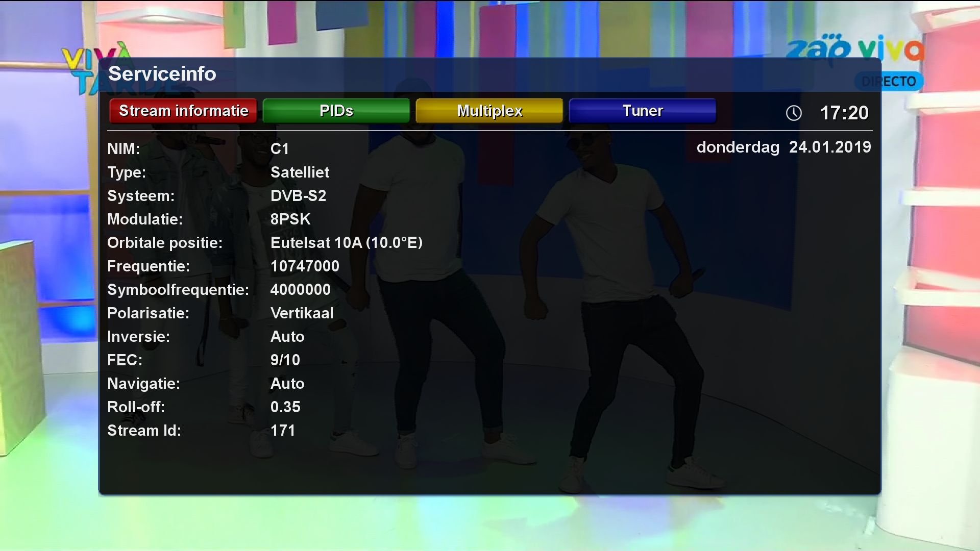The image size is (980, 551).
Task: Select the DVB-S2 system row
Action: (299, 195)
